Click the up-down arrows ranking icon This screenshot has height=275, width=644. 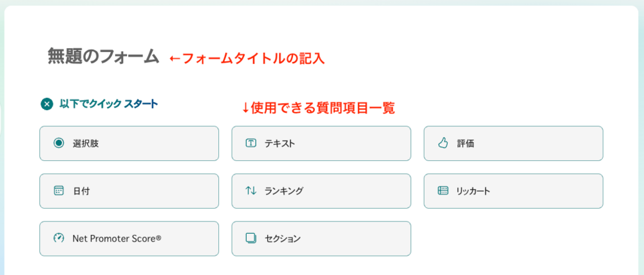click(x=251, y=191)
